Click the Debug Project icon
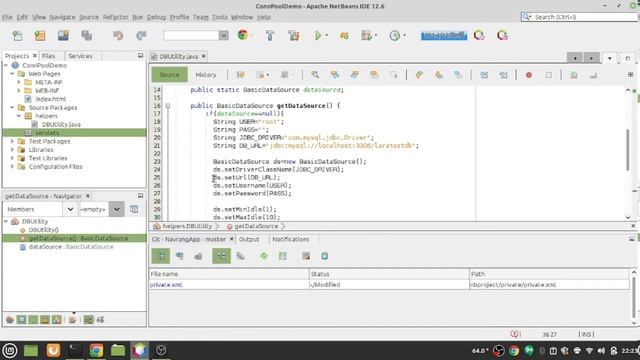This screenshot has width=640, height=360. coord(367,36)
